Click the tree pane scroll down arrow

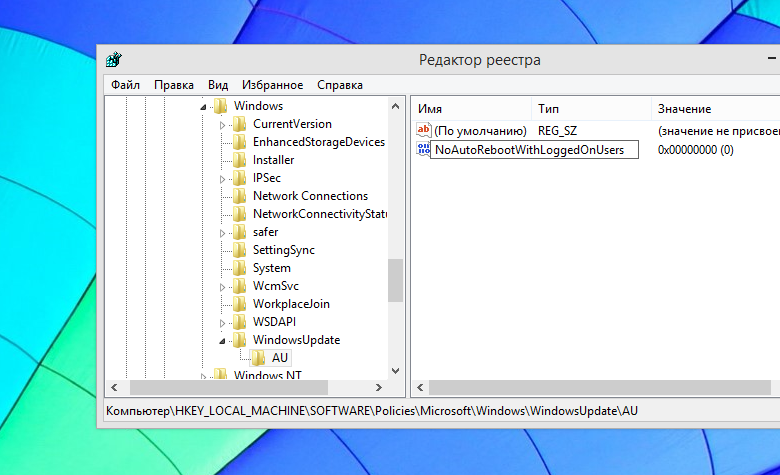tap(395, 371)
